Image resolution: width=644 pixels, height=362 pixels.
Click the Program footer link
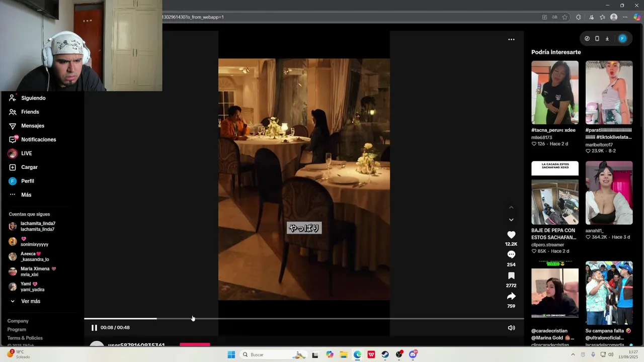17,329
